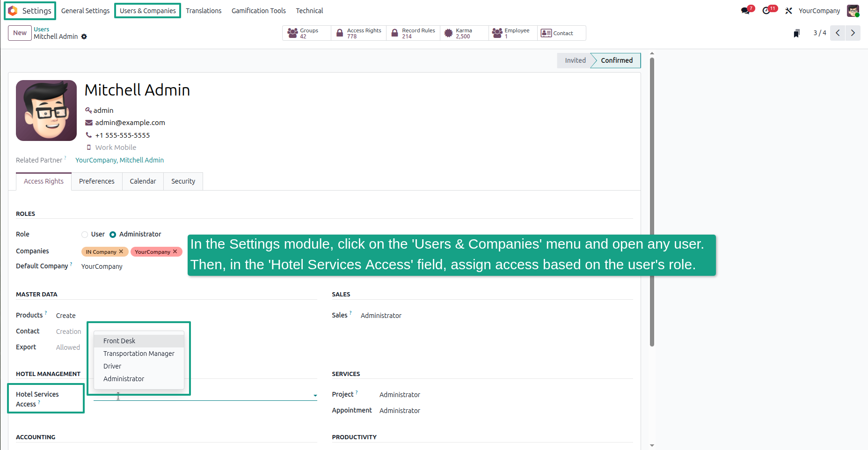868x450 pixels.
Task: Remove the YourCompany tag with its X
Action: pyautogui.click(x=175, y=251)
